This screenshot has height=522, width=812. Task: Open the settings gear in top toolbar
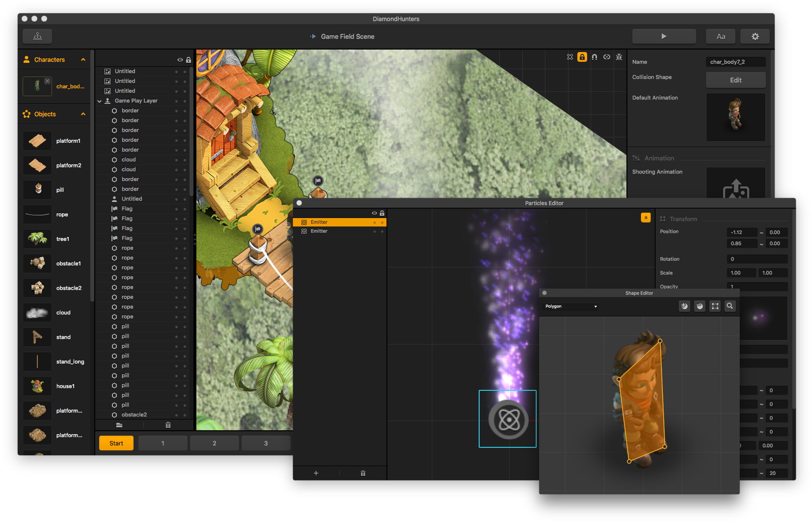coord(755,36)
